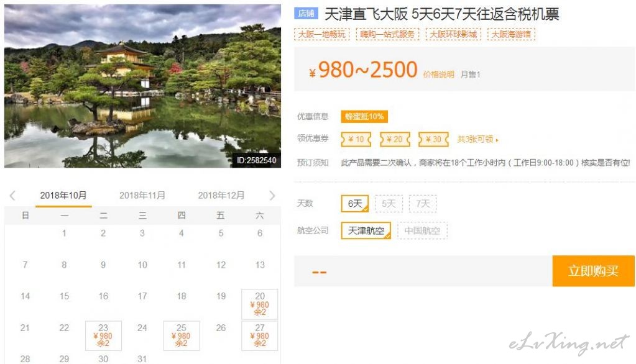The width and height of the screenshot is (636, 364).
Task: Go to the next calendar month arrow
Action: tap(272, 196)
